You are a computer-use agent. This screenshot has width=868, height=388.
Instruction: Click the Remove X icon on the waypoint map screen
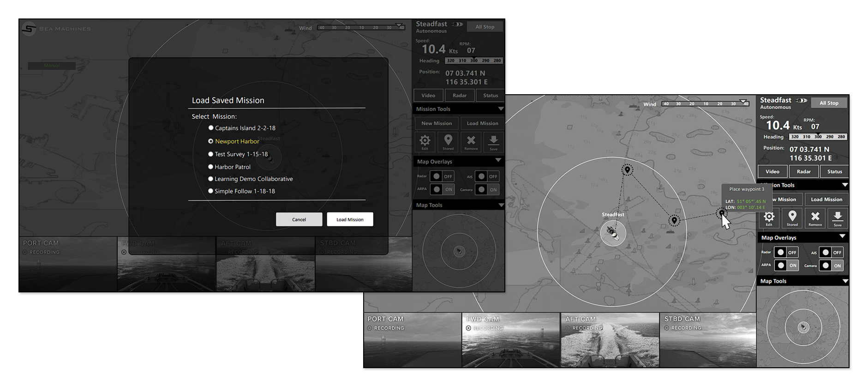pos(815,218)
